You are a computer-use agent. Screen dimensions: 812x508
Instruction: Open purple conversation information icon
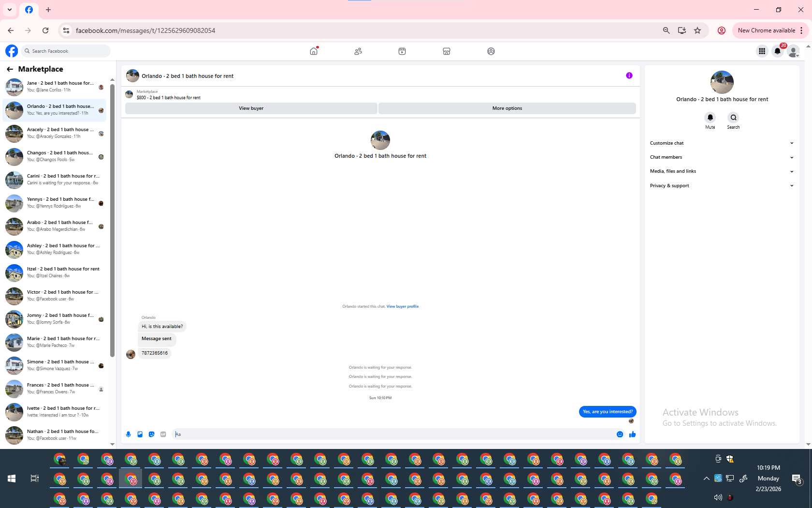[x=629, y=75]
